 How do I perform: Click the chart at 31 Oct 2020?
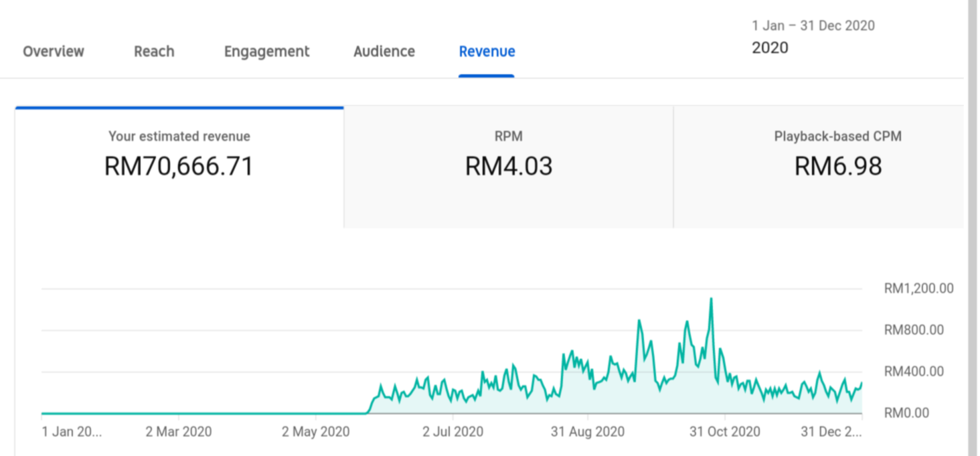(725, 375)
